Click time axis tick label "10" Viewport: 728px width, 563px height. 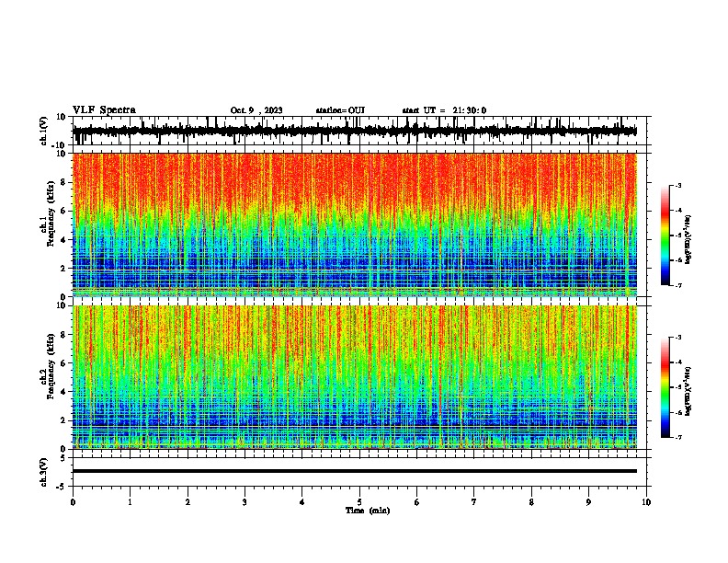click(x=646, y=502)
